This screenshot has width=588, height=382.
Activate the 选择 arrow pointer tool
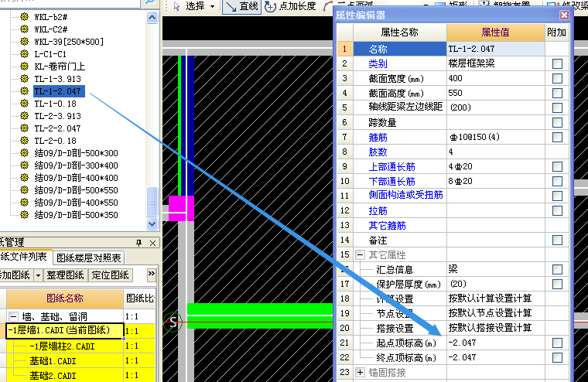[x=190, y=6]
